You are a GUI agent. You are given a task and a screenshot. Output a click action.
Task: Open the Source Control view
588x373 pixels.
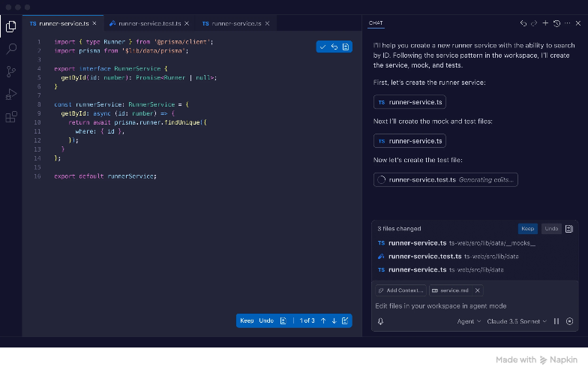pyautogui.click(x=10, y=72)
